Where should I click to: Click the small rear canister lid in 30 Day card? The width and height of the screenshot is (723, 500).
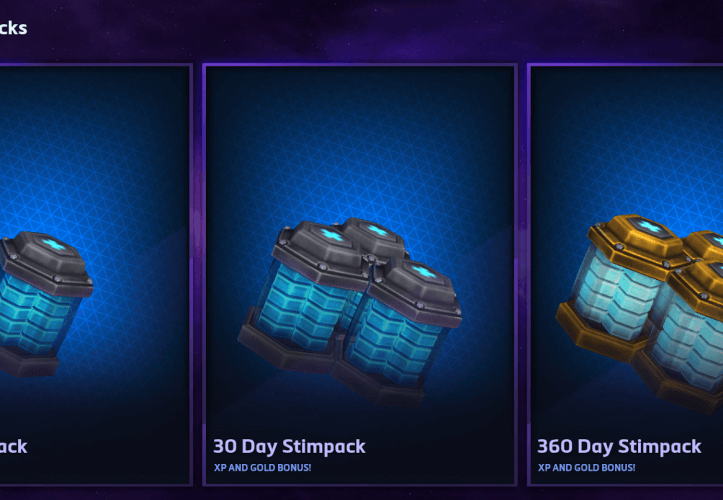pyautogui.click(x=374, y=234)
